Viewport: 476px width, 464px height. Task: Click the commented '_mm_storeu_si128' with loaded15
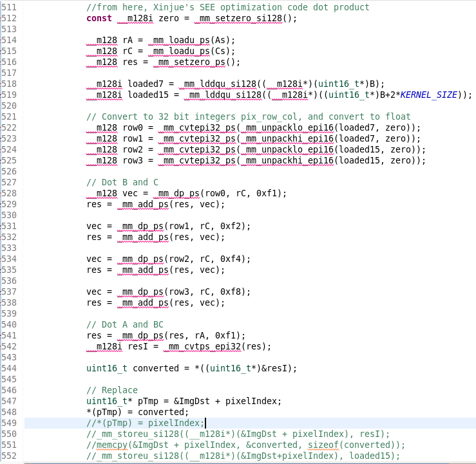[243, 456]
